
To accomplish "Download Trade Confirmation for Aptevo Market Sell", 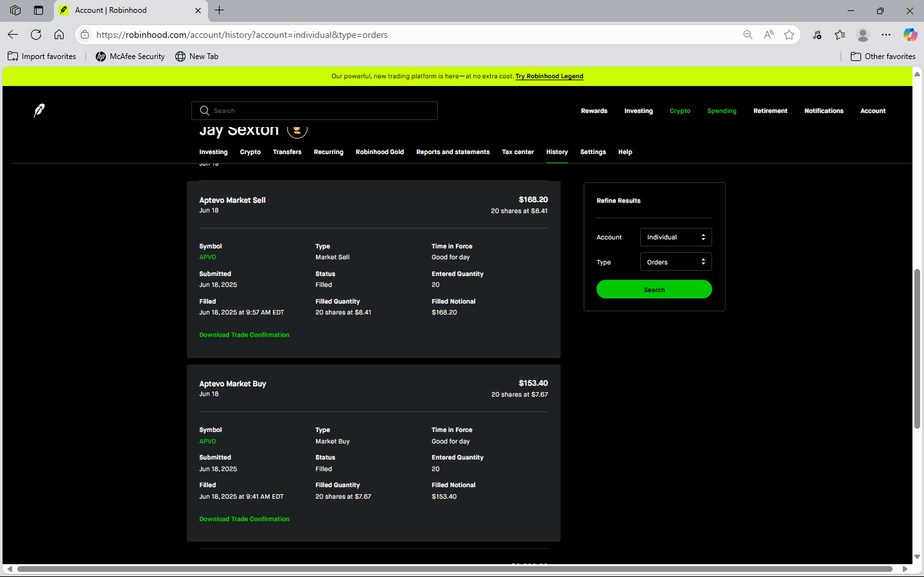I will (244, 335).
